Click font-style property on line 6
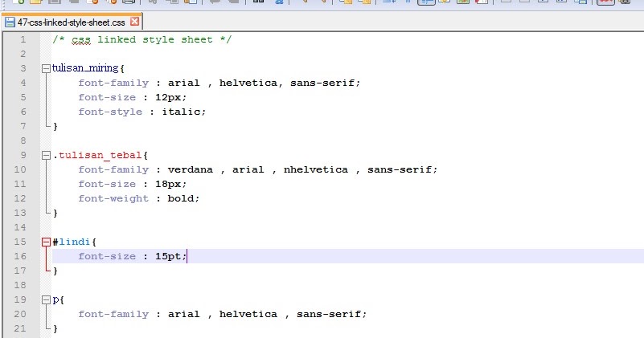 tap(110, 112)
